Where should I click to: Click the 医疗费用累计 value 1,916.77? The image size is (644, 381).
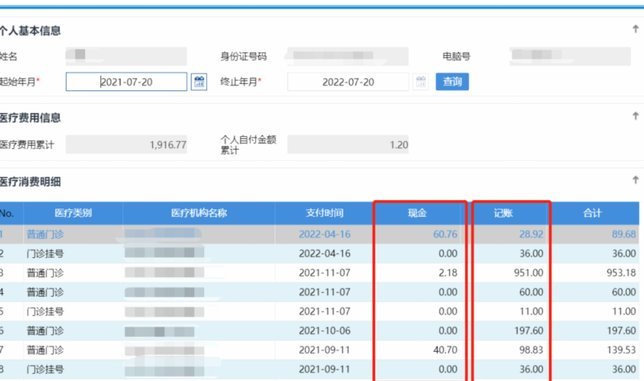(x=126, y=145)
